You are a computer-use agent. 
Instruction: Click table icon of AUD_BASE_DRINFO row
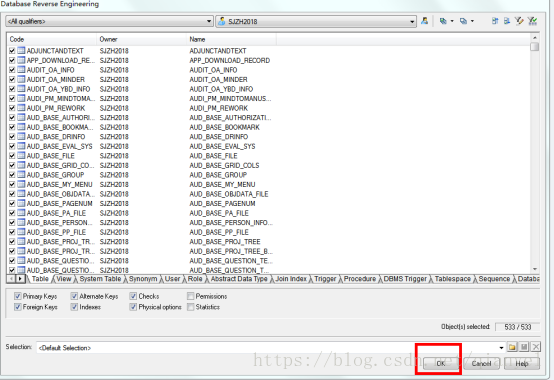(x=21, y=136)
